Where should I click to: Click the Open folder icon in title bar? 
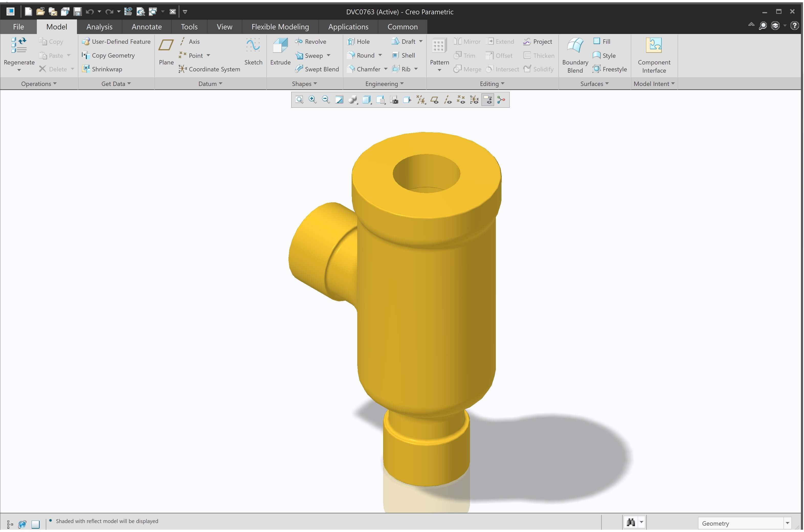click(x=41, y=12)
